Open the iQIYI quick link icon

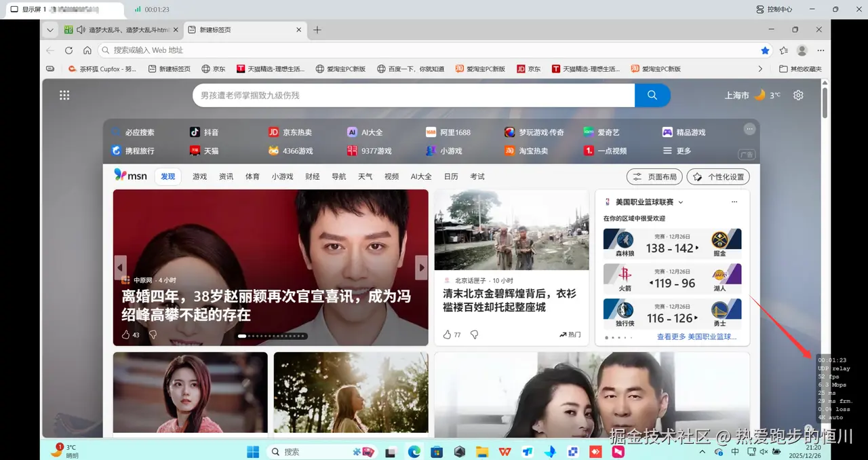(x=587, y=132)
